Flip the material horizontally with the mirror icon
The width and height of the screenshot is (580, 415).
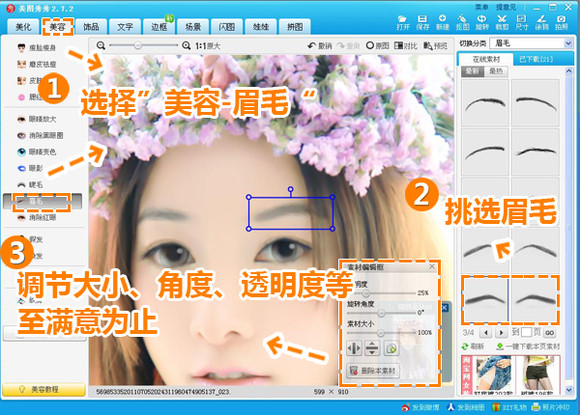click(354, 348)
